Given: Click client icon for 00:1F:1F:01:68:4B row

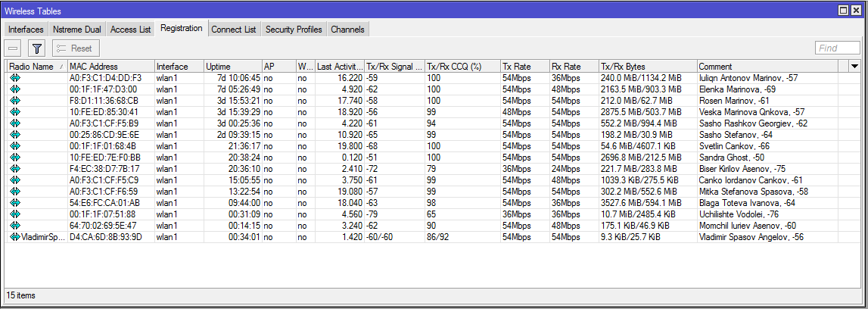Looking at the screenshot, I should pyautogui.click(x=14, y=145).
